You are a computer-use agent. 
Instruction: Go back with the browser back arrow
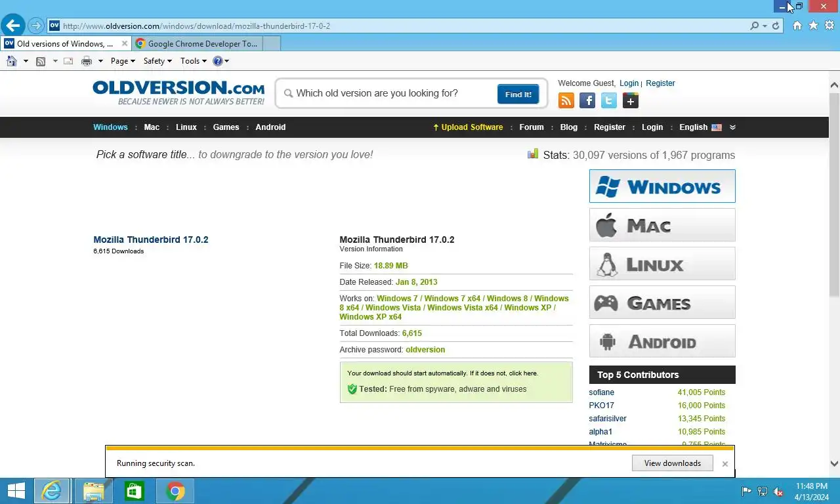tap(12, 26)
